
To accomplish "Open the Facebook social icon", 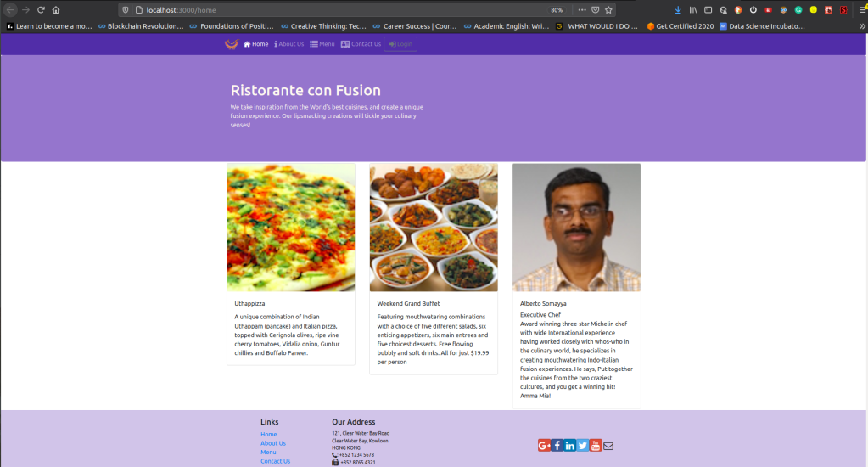I will click(557, 446).
